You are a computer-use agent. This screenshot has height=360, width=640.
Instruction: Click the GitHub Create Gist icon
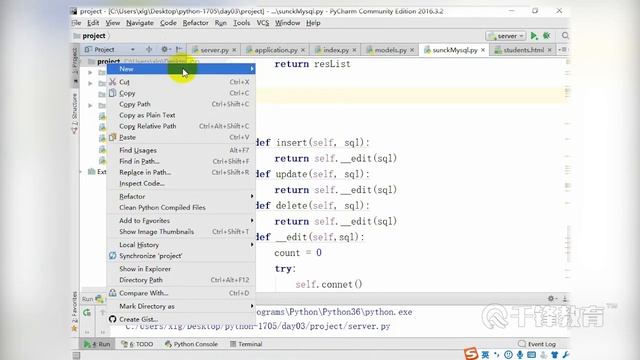point(113,319)
